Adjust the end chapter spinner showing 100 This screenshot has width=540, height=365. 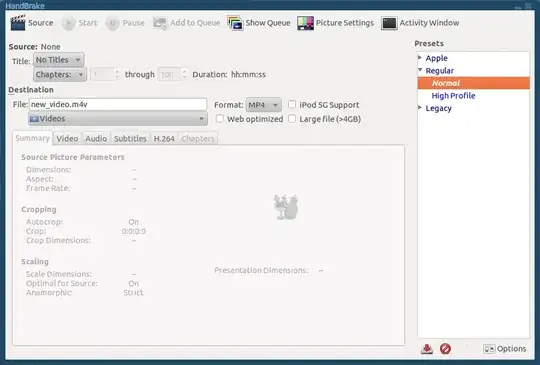click(172, 74)
